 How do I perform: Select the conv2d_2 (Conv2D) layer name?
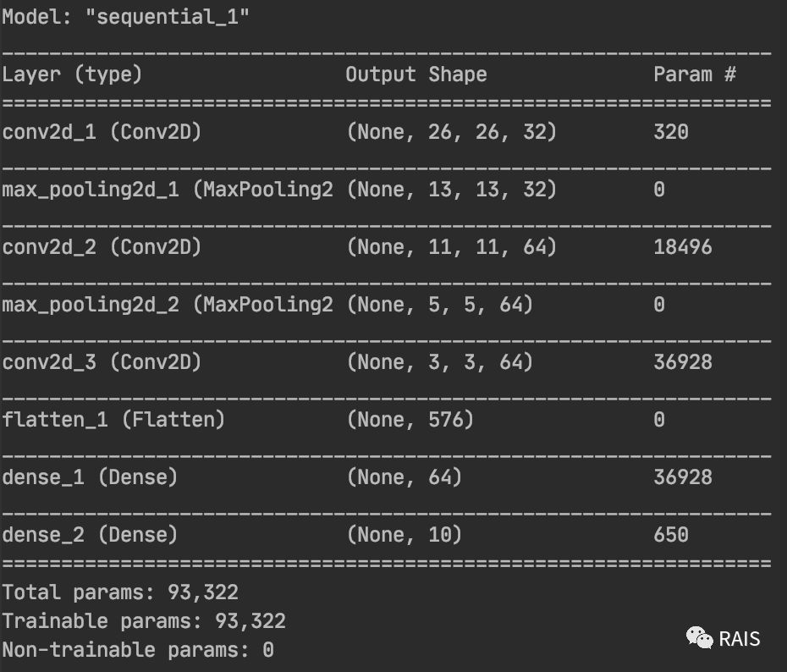(102, 247)
